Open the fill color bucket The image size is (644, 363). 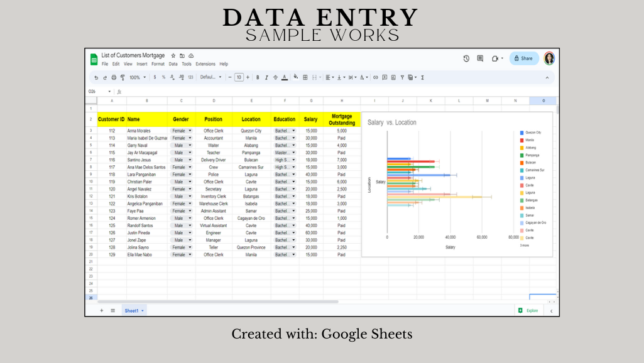[296, 77]
